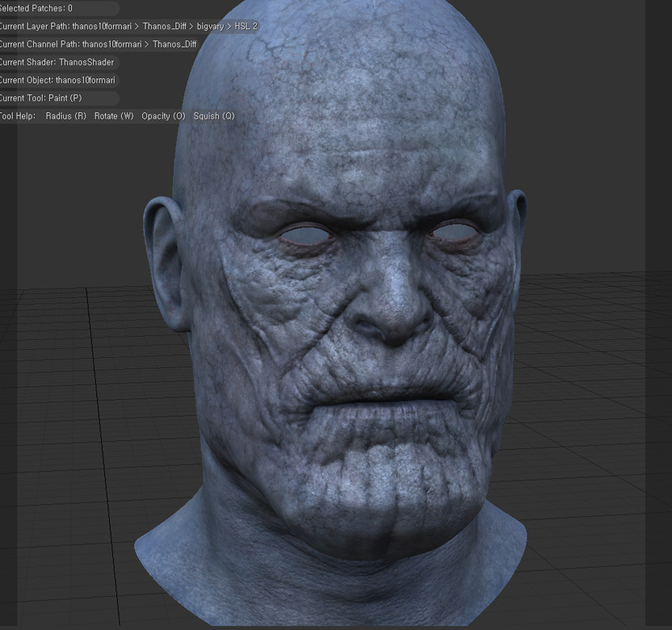
Task: Click 'Current Tool: Paint (P)' text
Action: point(40,98)
